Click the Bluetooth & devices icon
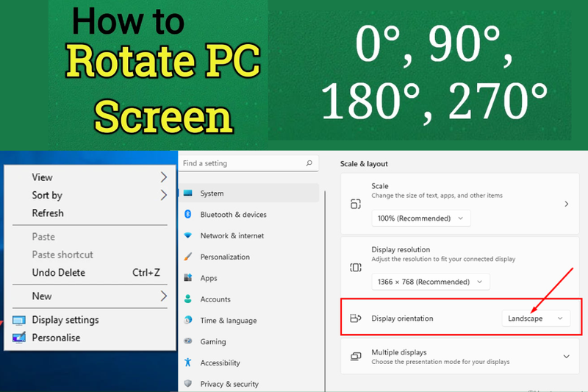 coord(188,214)
